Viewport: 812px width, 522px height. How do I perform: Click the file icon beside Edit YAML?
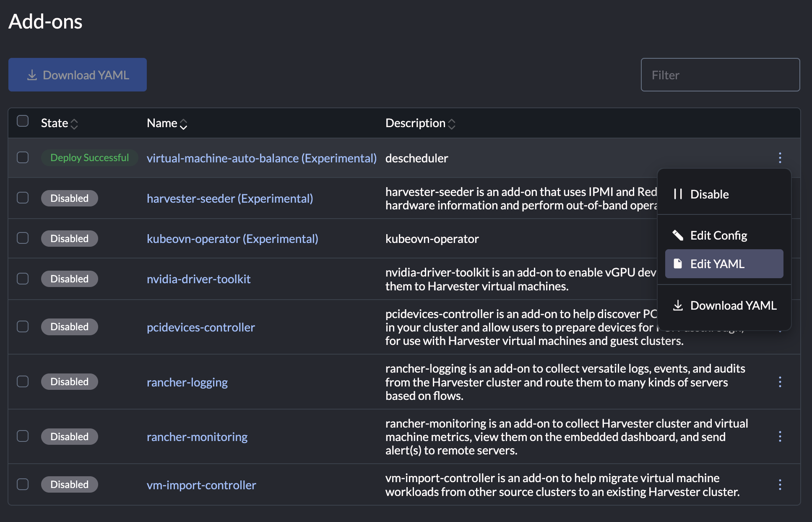(x=678, y=264)
